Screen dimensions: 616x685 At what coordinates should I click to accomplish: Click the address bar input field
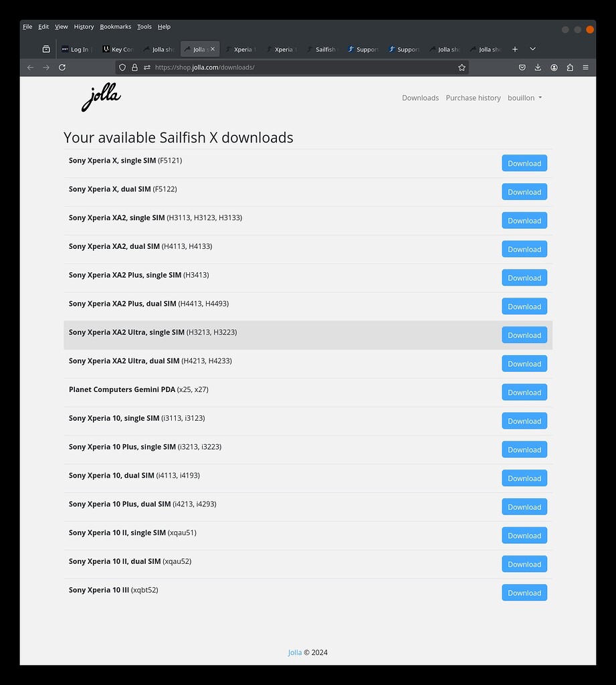[268, 67]
